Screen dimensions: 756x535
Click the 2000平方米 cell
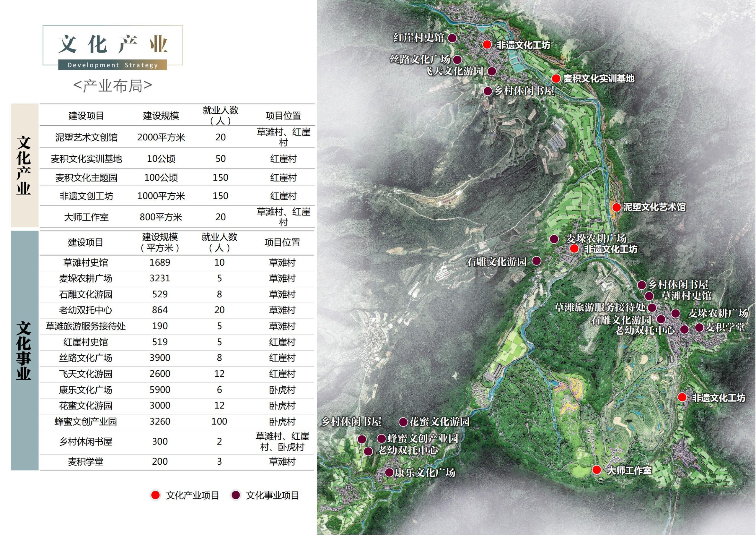(161, 137)
